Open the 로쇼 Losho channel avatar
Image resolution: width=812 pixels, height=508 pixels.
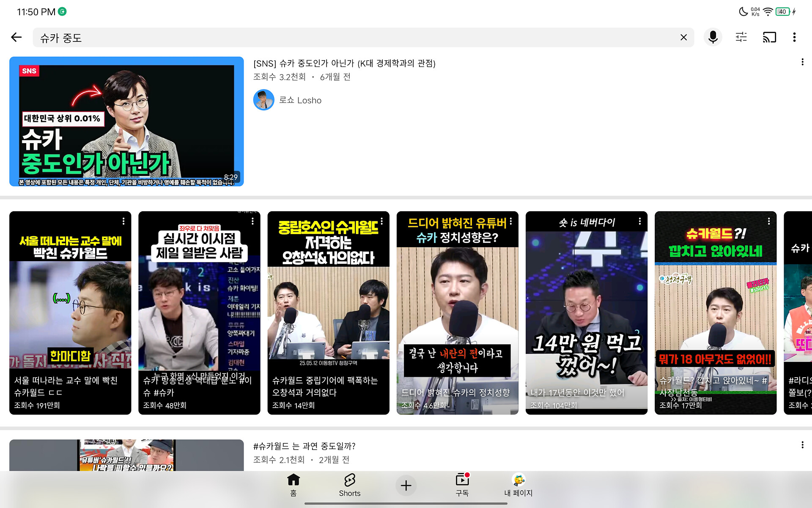(263, 100)
